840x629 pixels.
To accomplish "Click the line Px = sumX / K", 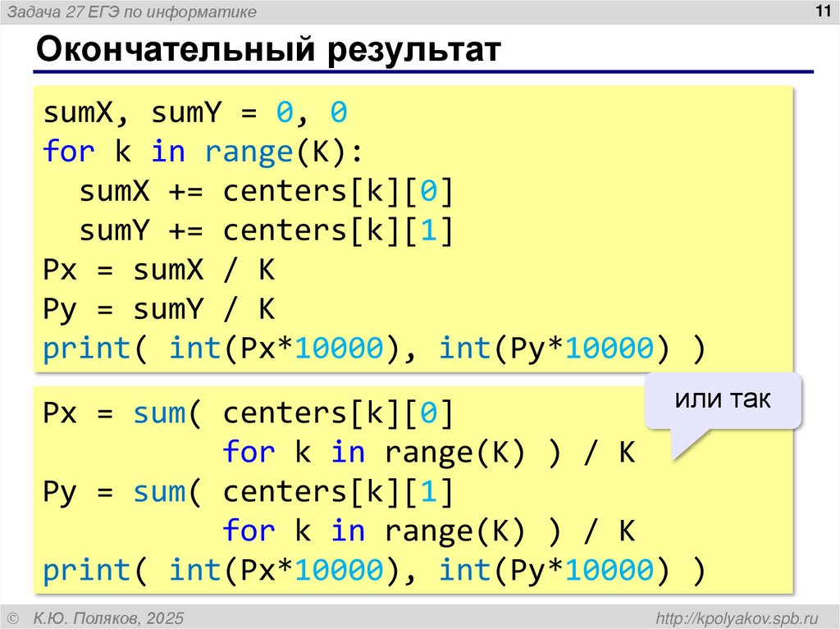I will point(158,269).
